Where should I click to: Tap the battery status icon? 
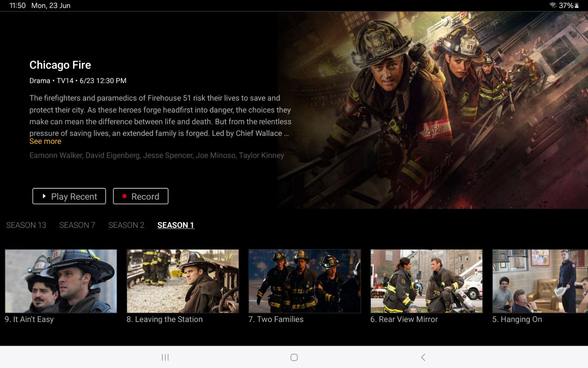pos(577,5)
